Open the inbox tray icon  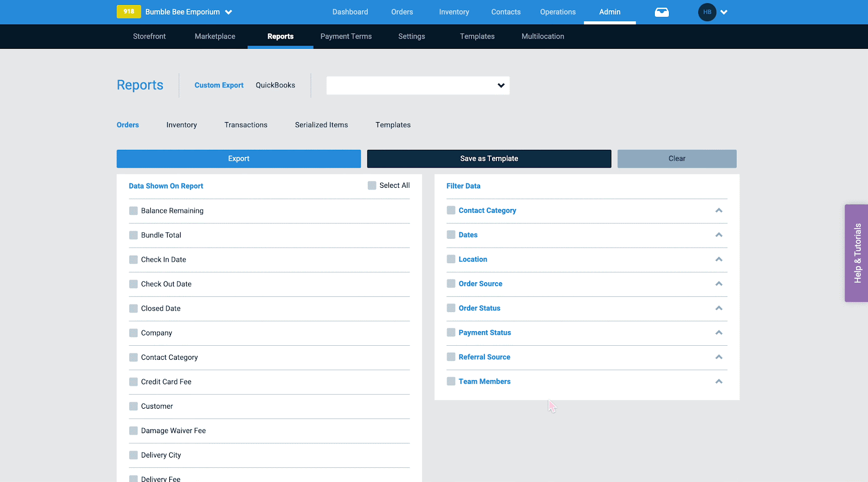[661, 12]
